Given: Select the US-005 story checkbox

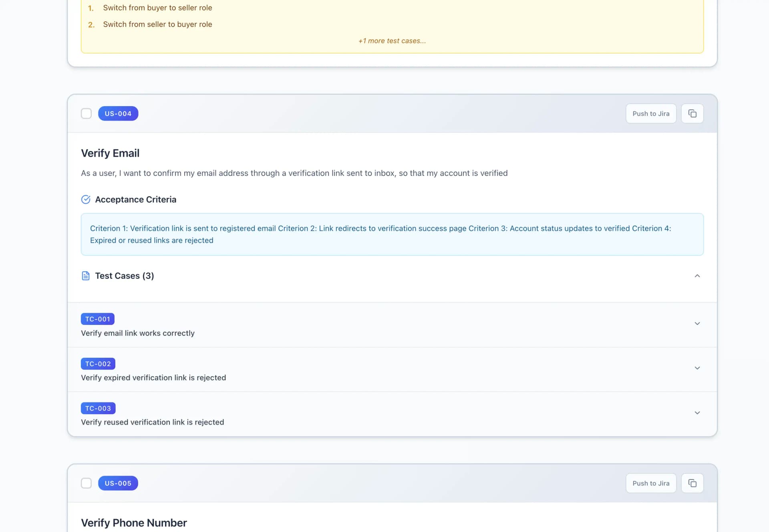Looking at the screenshot, I should pos(86,483).
